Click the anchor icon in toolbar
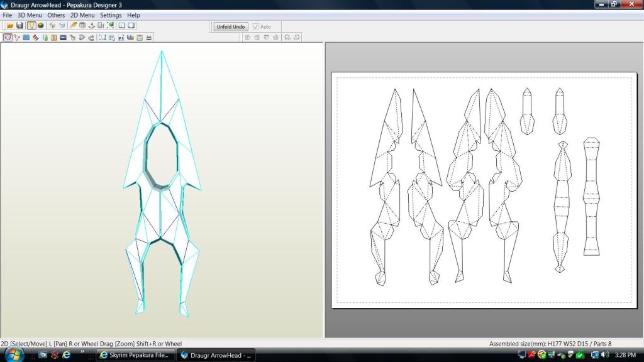The width and height of the screenshot is (644, 362). click(92, 25)
